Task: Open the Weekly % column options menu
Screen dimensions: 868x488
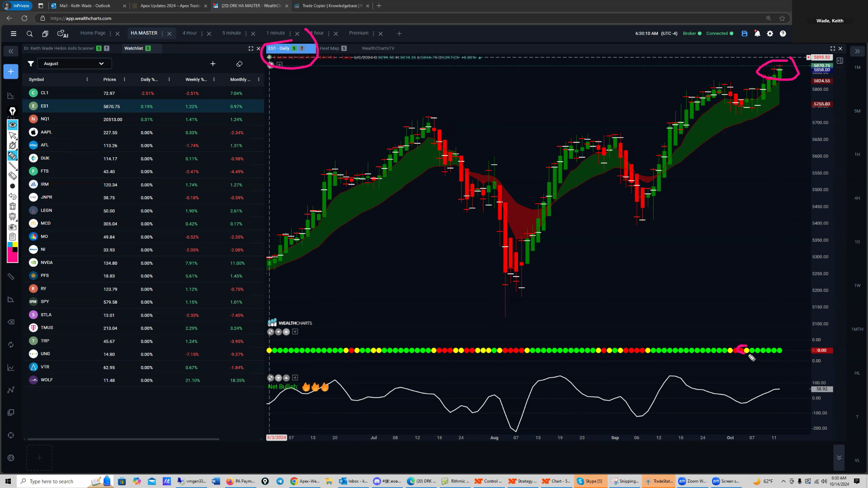Action: (214, 80)
